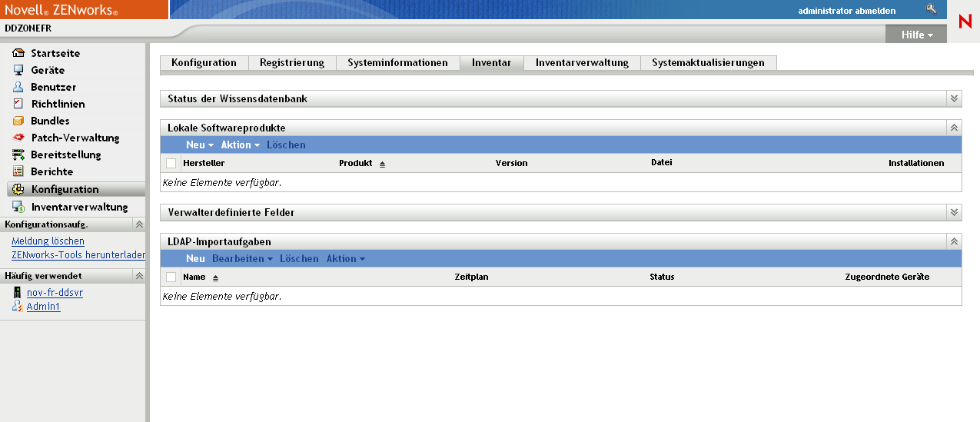Collapse Konfigurationsaufg. sidebar section
980x422 pixels.
[139, 224]
